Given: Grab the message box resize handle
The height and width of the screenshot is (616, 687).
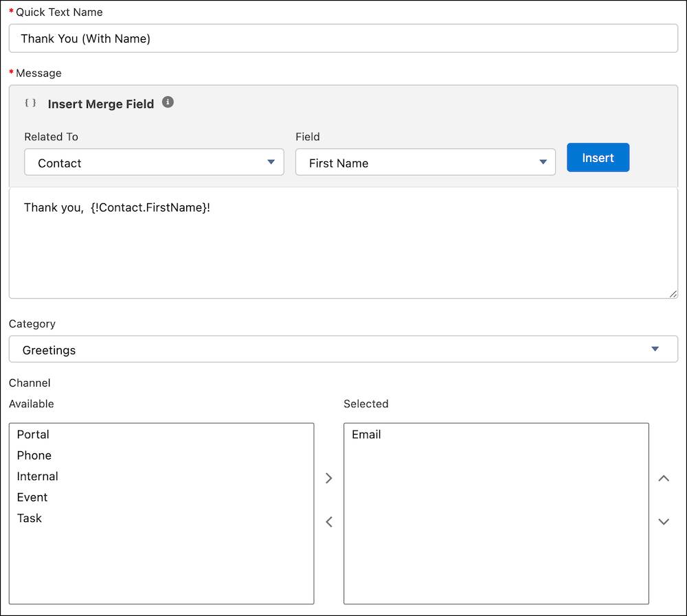Looking at the screenshot, I should point(673,294).
